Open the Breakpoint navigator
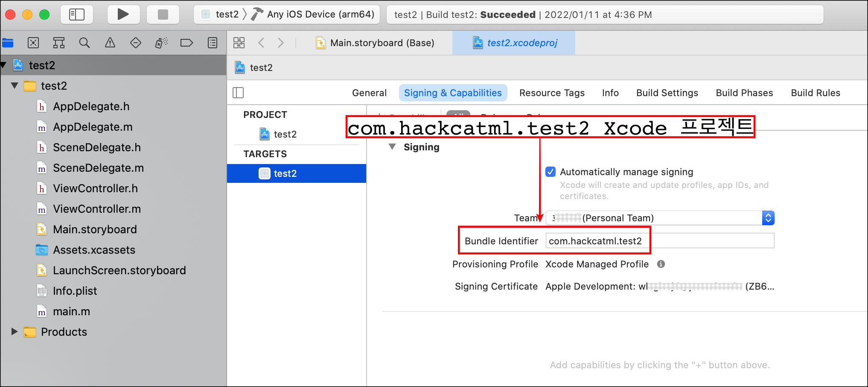Image resolution: width=868 pixels, height=387 pixels. point(187,43)
